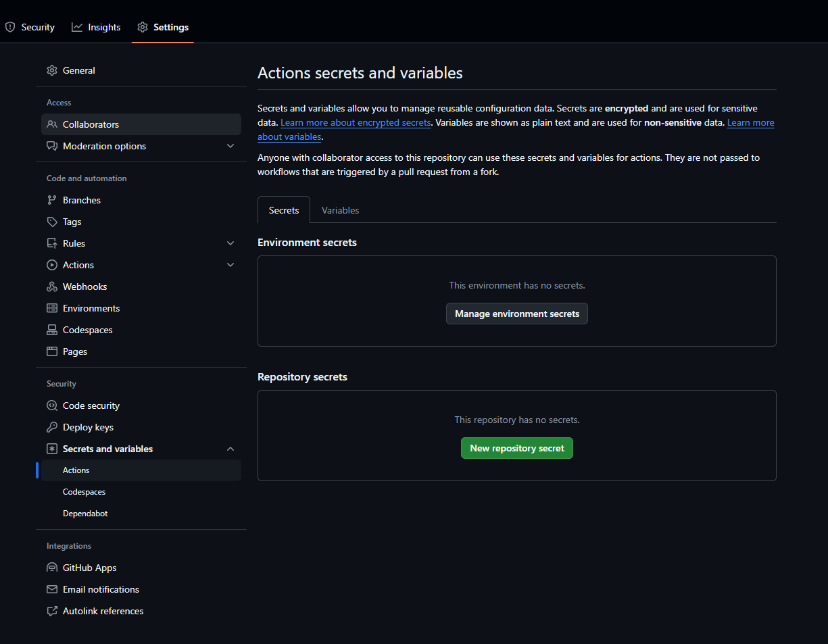Switch to the Variables tab
The image size is (828, 644).
point(340,210)
